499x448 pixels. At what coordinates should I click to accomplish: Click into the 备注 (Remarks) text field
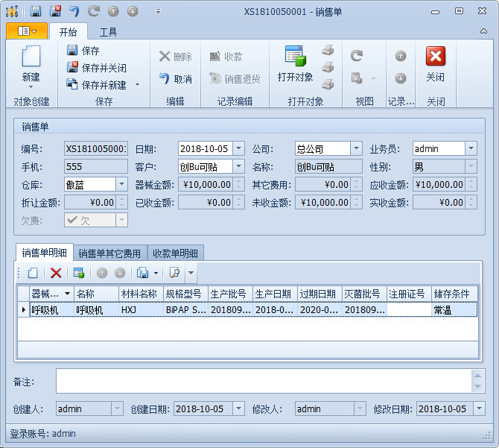[264, 381]
